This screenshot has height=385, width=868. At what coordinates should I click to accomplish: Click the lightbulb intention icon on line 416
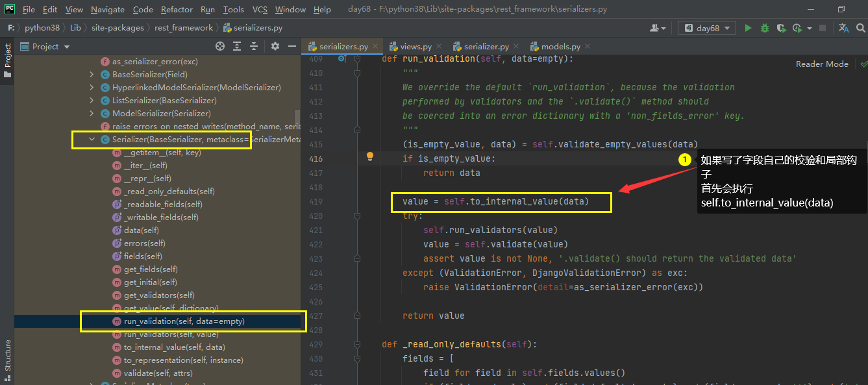[x=370, y=156]
